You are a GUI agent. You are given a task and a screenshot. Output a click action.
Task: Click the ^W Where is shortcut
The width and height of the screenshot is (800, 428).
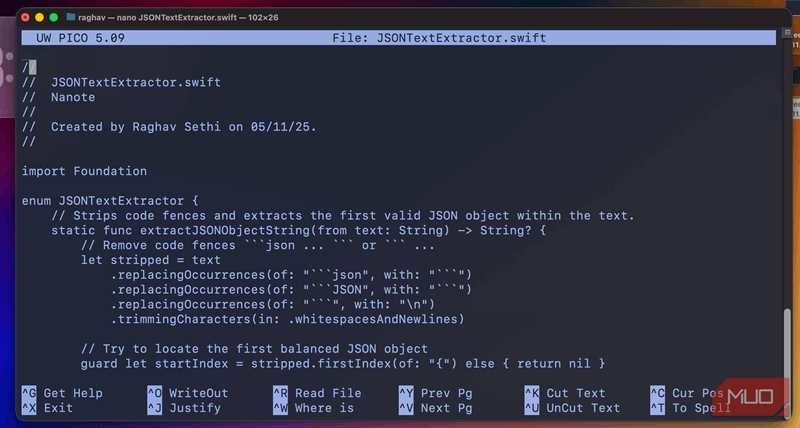pos(313,408)
